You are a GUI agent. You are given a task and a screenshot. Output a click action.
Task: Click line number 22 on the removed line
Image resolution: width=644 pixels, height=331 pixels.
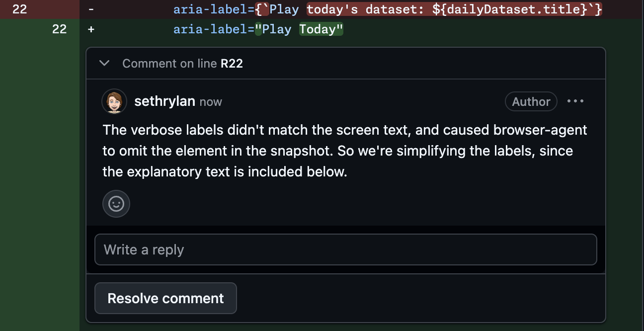click(x=19, y=8)
